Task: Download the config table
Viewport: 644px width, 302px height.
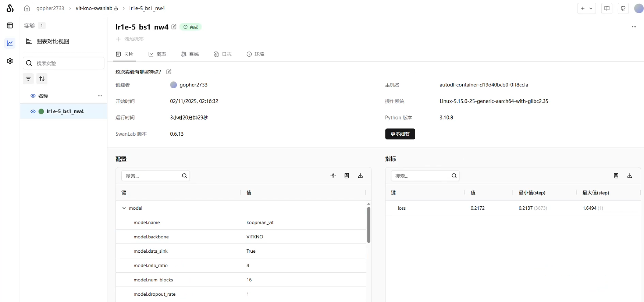Action: tap(360, 176)
